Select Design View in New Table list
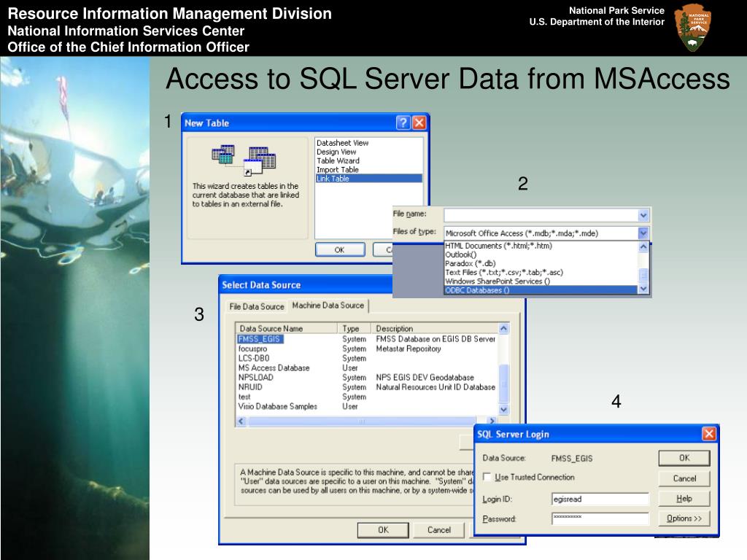 [x=336, y=152]
